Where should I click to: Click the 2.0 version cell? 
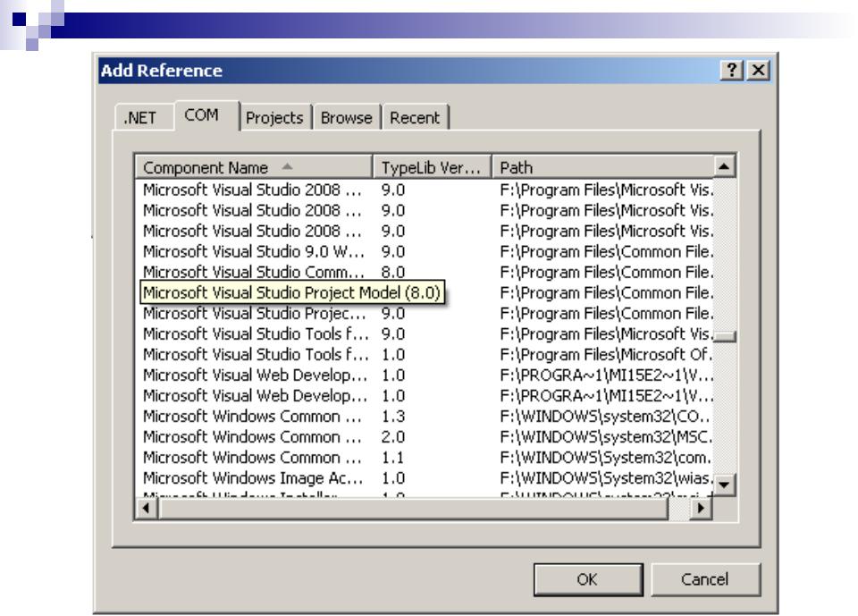(x=393, y=437)
